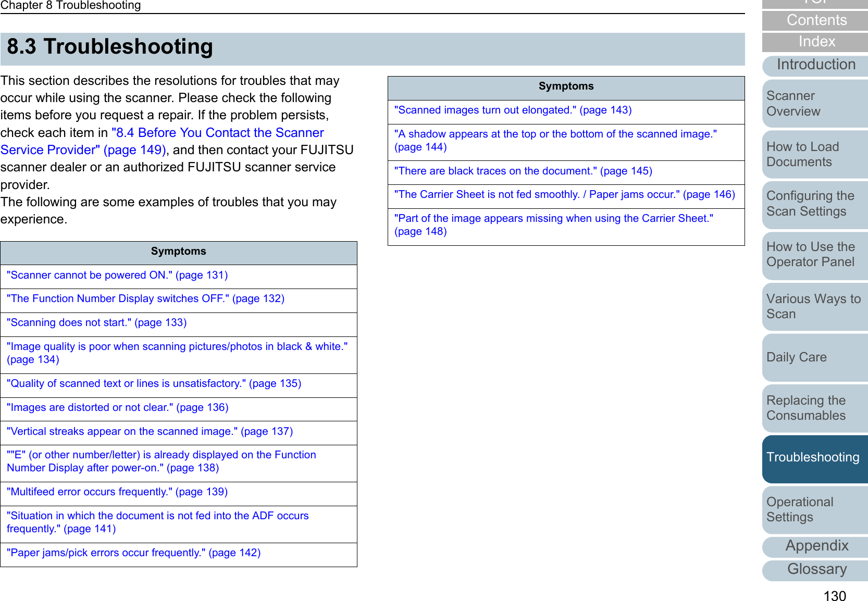868x601 pixels.
Task: Open 'Multifeed error occurs frequently.' link
Action: [117, 492]
